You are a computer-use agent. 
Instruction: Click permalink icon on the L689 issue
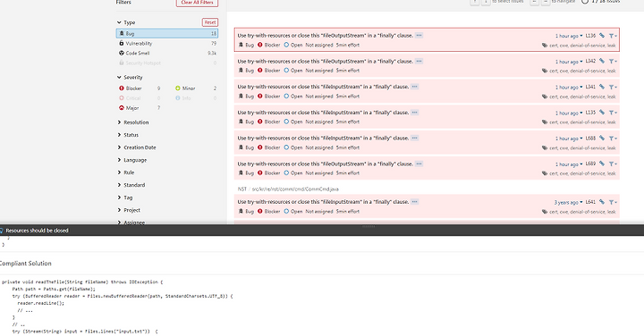click(602, 164)
